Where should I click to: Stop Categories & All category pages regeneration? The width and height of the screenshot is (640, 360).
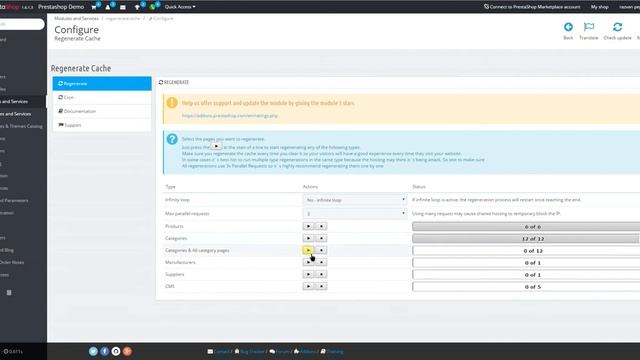[x=321, y=250]
